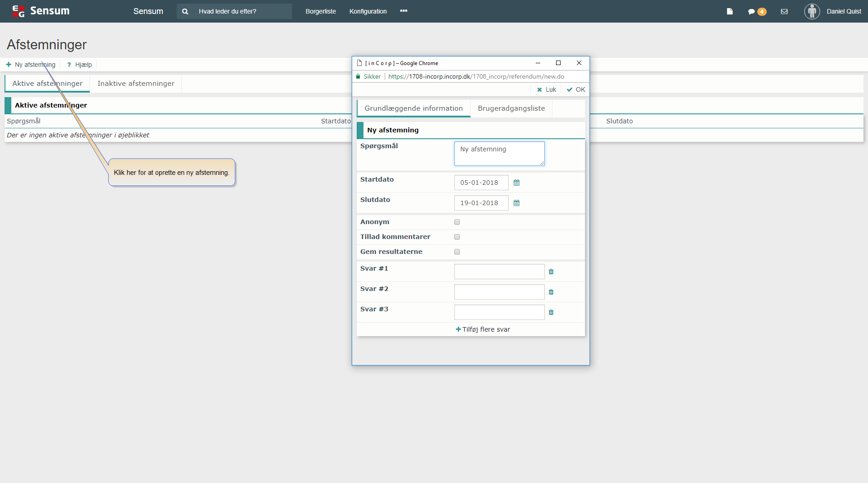Open the document icon in top bar
The image size is (868, 483).
(x=730, y=11)
